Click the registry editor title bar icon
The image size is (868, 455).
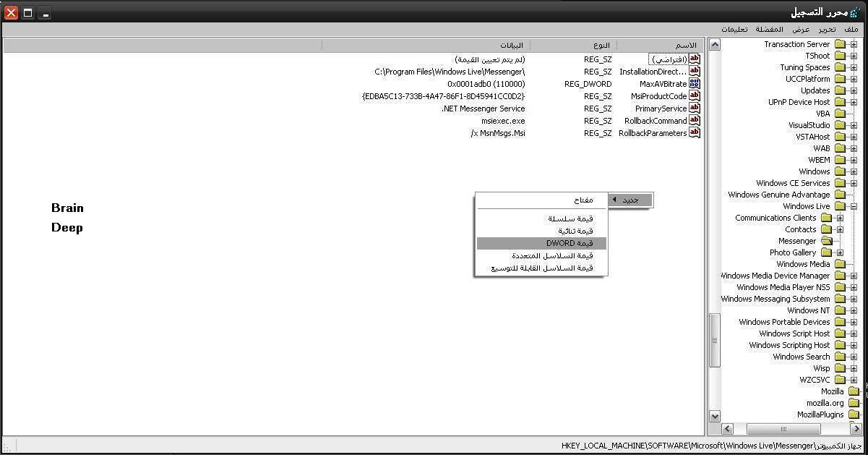click(x=855, y=12)
